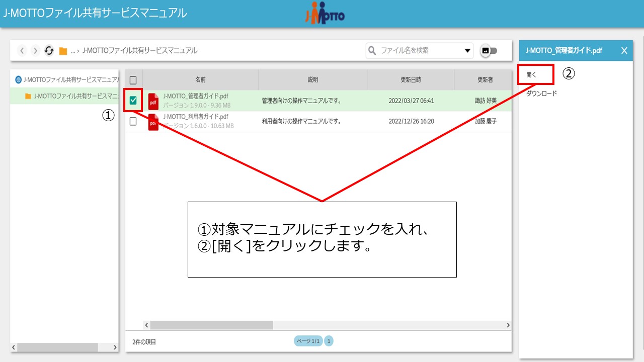
Task: Click the forward navigation arrow
Action: 35,50
